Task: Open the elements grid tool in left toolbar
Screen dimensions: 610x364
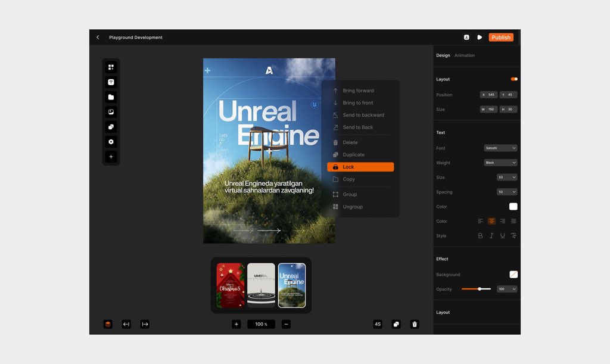Action: click(111, 67)
